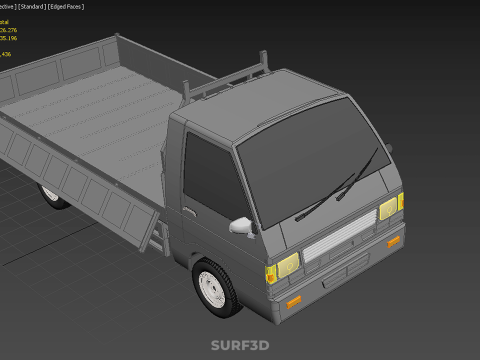Click the statistics value ending 35,196

[x=8, y=38]
